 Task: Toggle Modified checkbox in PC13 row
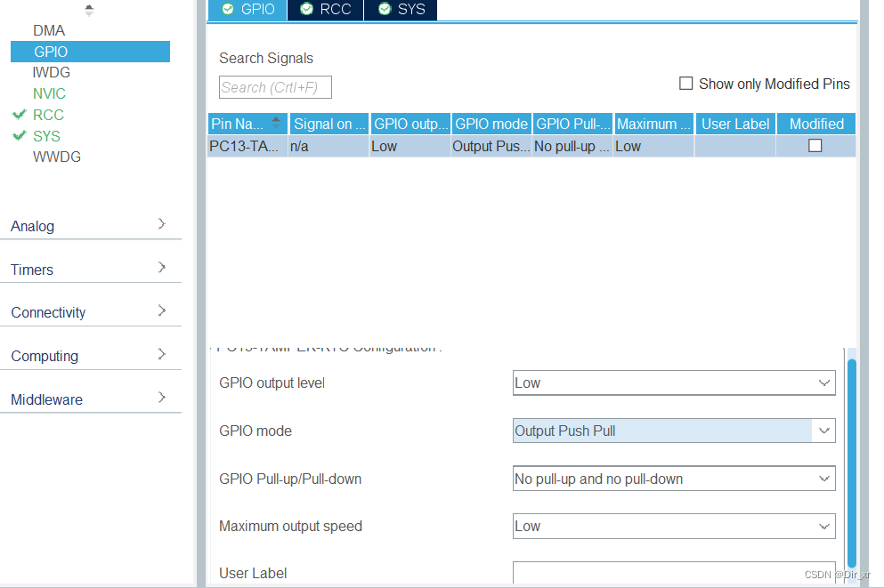[x=815, y=146]
